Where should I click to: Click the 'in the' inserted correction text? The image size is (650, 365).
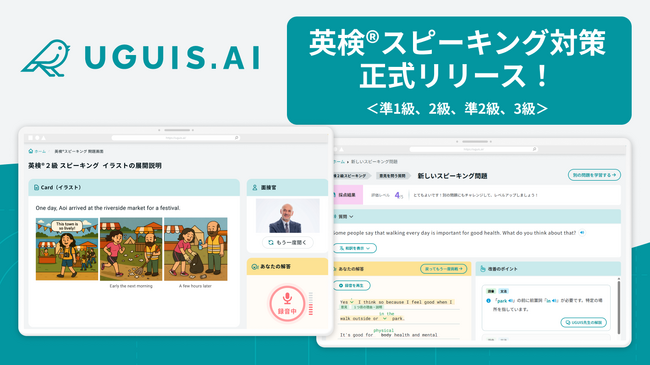click(x=386, y=314)
